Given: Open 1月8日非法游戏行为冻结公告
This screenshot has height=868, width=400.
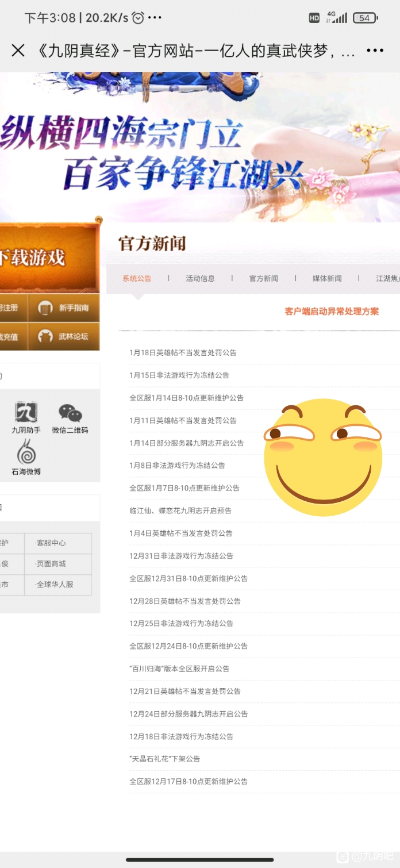Looking at the screenshot, I should [x=178, y=465].
